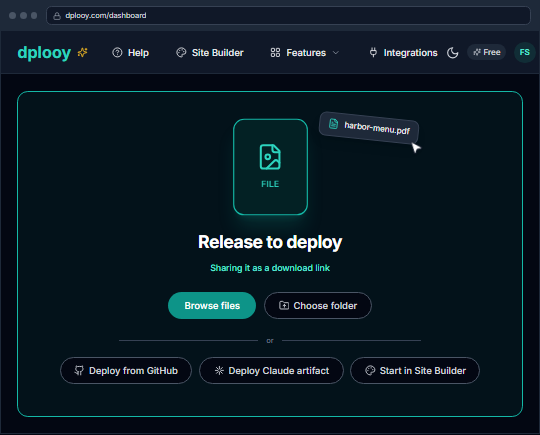This screenshot has height=435, width=540.
Task: Click the palette icon in Start in Site Builder
Action: coord(370,371)
